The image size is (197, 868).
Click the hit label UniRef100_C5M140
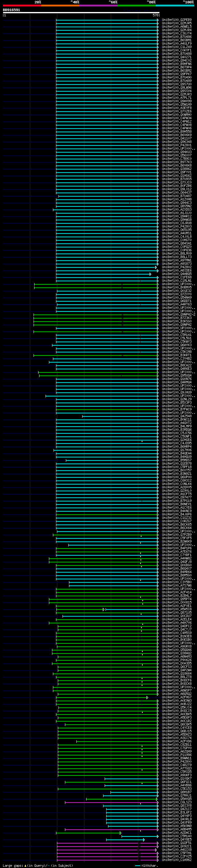(177, 836)
